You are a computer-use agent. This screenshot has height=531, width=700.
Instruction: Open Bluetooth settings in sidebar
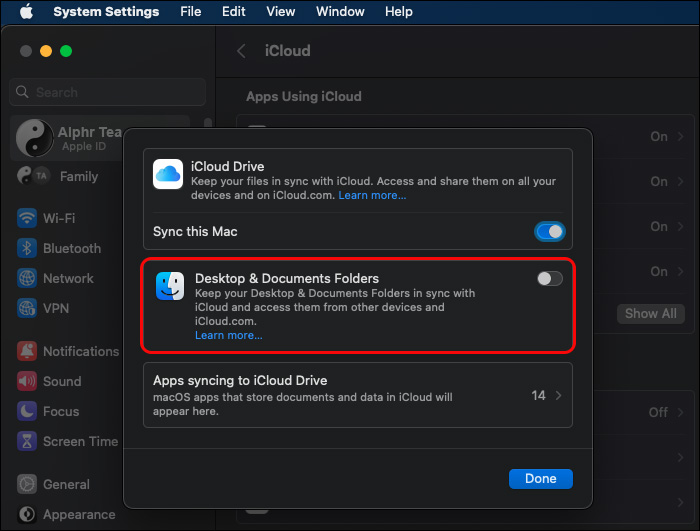[71, 248]
